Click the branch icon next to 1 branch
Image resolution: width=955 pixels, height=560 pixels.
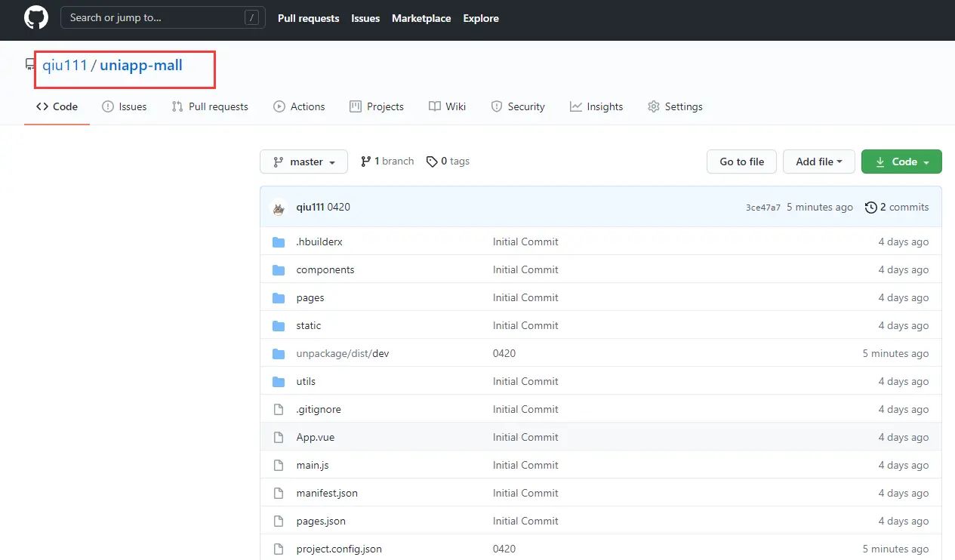click(366, 162)
